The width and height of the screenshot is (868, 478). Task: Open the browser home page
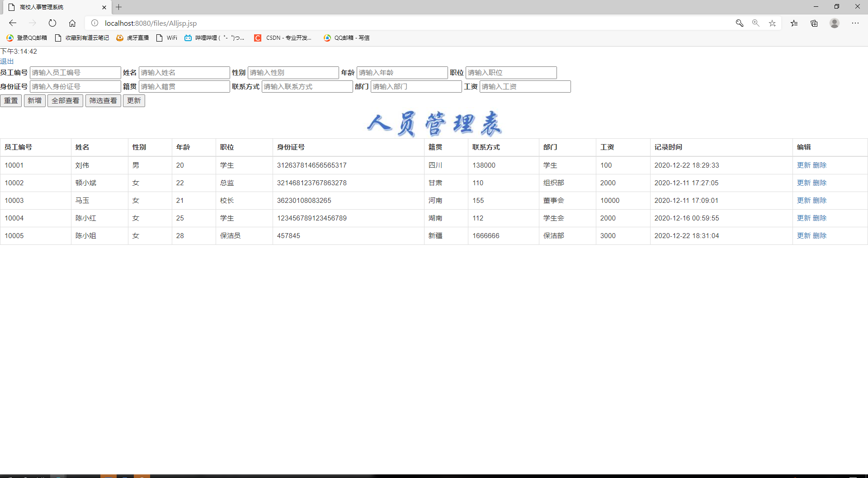[x=72, y=23]
